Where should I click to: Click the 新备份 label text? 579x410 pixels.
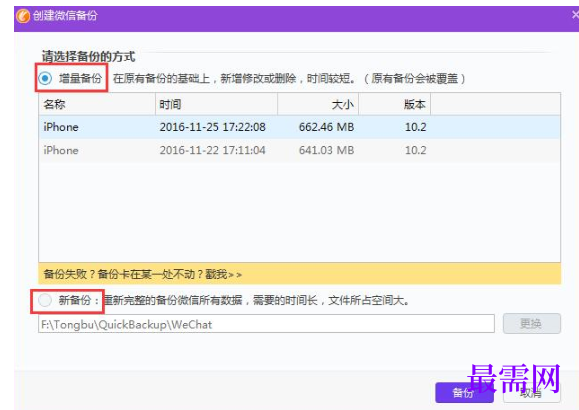tap(75, 300)
